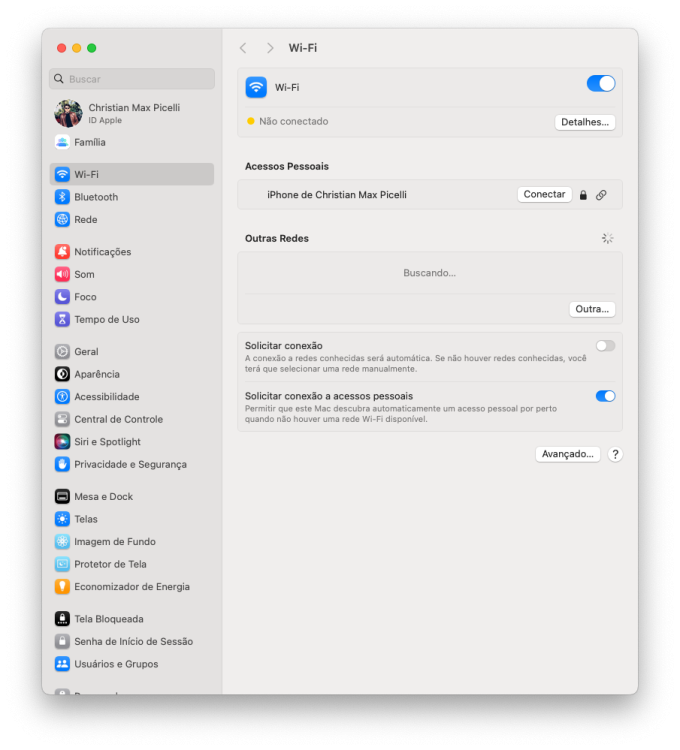Click the Tela Bloqueada lock icon
Viewport: 680px width, 750px height.
tap(62, 618)
